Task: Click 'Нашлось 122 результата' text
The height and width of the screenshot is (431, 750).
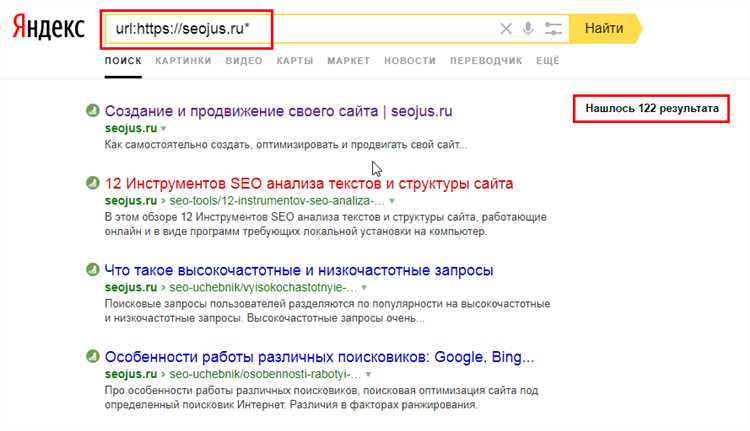Action: (x=652, y=108)
